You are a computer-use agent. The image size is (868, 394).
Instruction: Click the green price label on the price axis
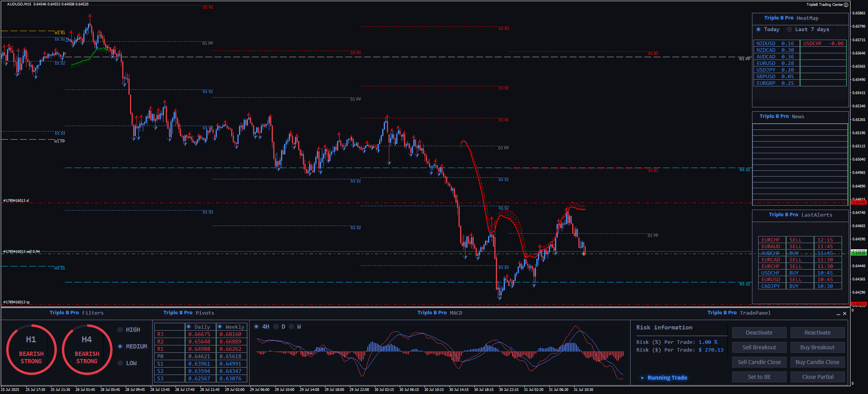[x=859, y=253]
